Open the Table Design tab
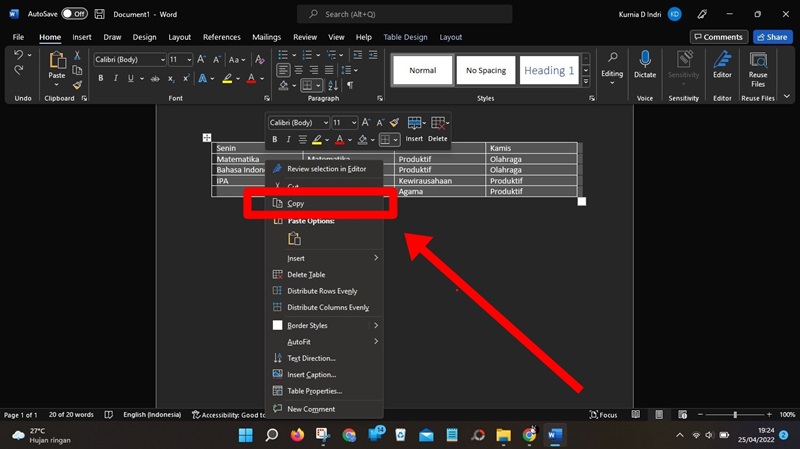Viewport: 800px width, 449px height. (405, 37)
